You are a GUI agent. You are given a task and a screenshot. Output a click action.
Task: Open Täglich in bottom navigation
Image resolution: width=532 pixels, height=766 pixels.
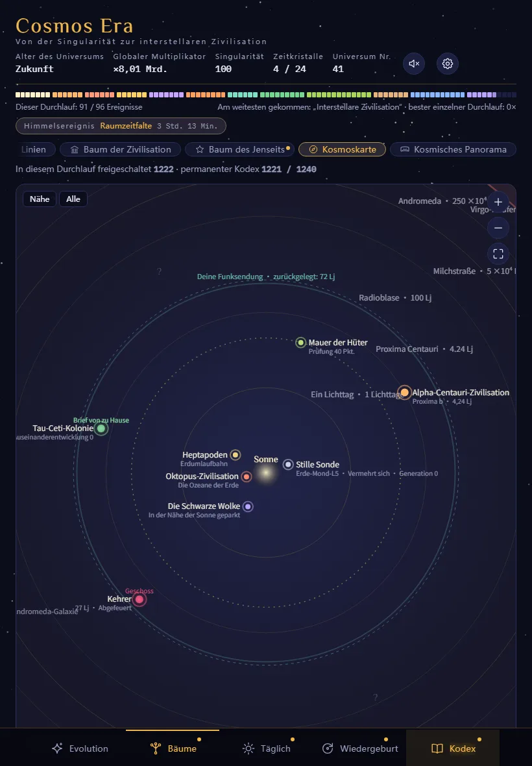(x=266, y=748)
